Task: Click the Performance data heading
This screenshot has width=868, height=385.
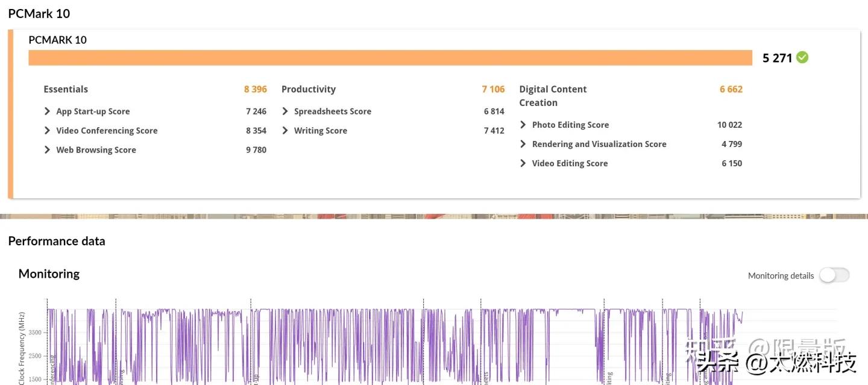Action: point(57,241)
